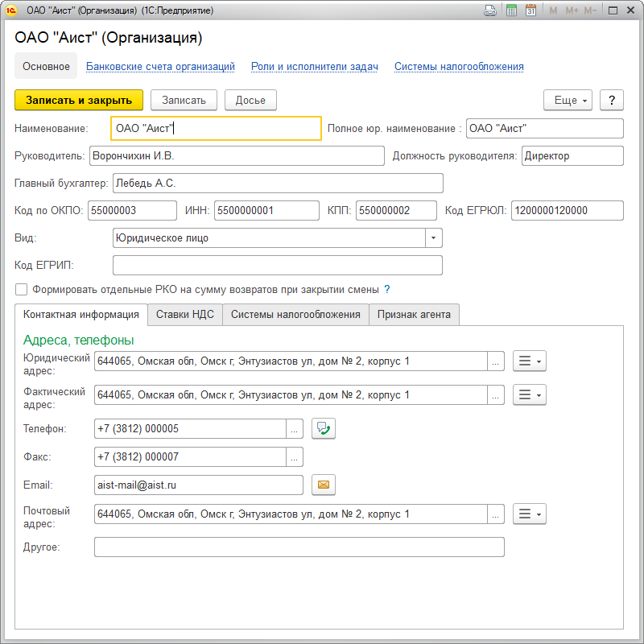The height and width of the screenshot is (644, 644).
Task: Click blue question mark hint near РКО checkbox
Action: click(387, 289)
